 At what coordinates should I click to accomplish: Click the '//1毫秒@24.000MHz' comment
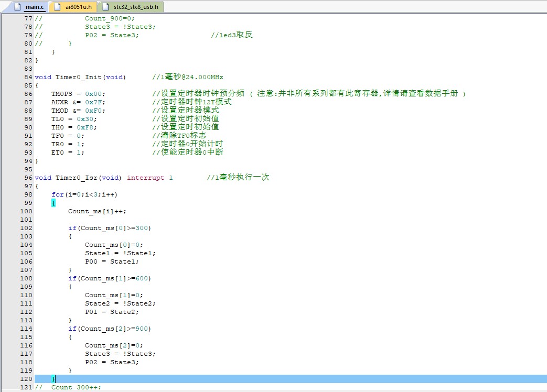point(188,77)
